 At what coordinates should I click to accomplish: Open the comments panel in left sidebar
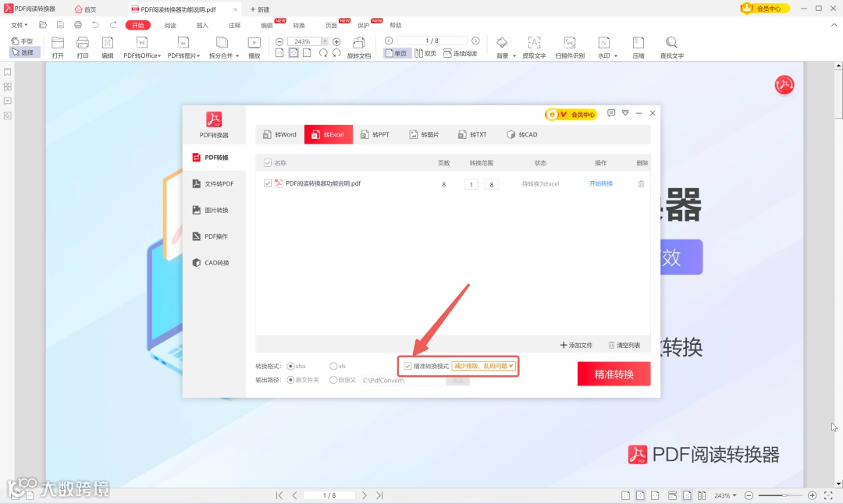click(x=8, y=101)
